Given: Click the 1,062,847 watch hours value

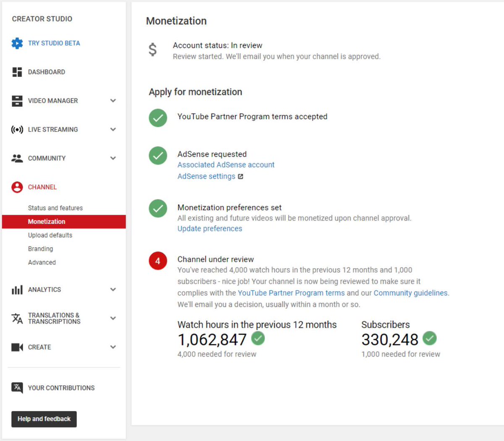Looking at the screenshot, I should pos(212,340).
